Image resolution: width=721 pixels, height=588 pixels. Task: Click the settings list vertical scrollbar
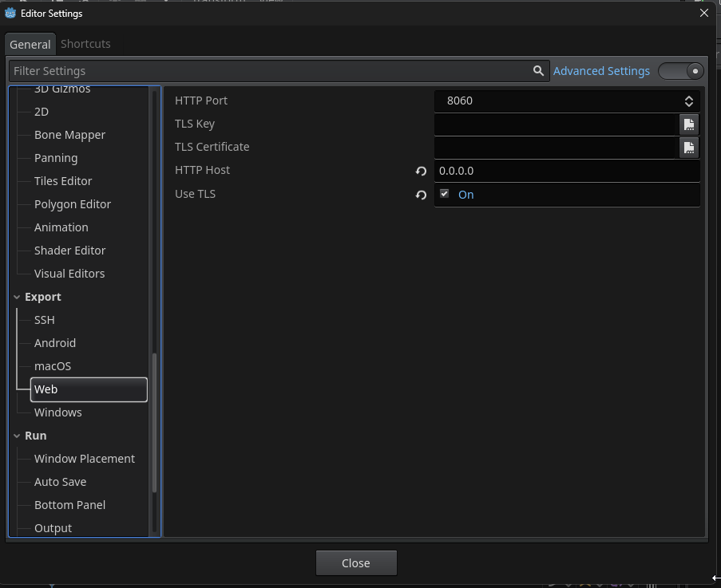(154, 423)
